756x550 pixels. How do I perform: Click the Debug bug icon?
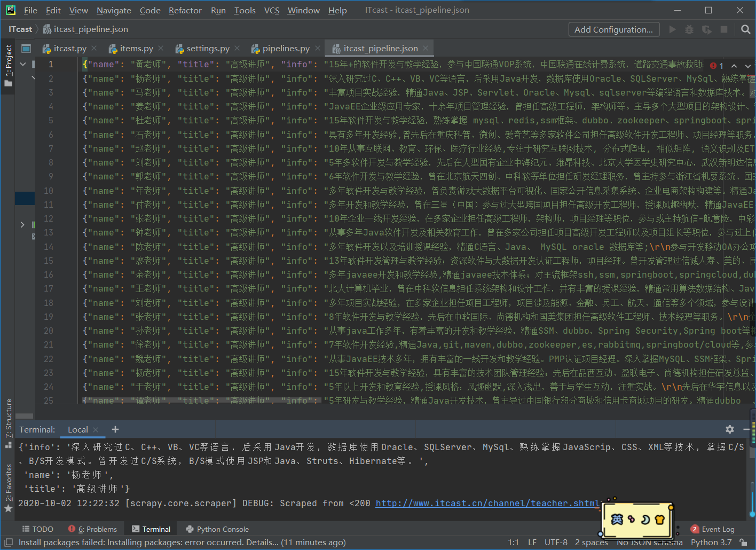click(x=689, y=29)
